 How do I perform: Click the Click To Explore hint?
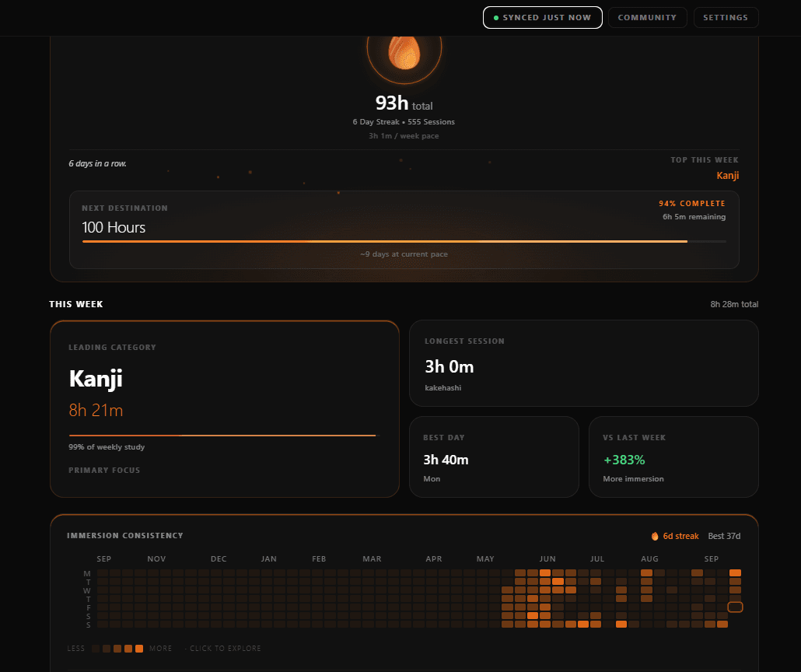pos(226,649)
